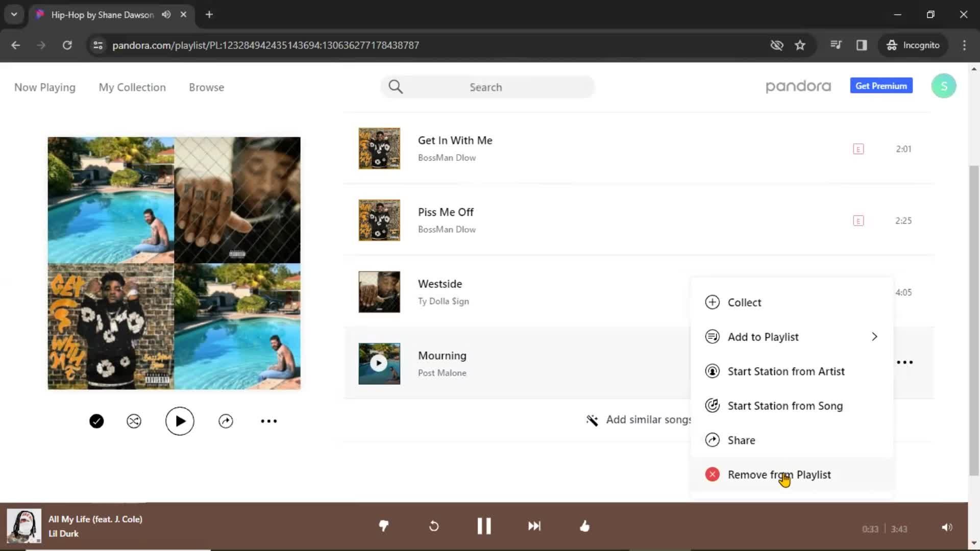Reload the page
This screenshot has height=551, width=980.
click(67, 45)
